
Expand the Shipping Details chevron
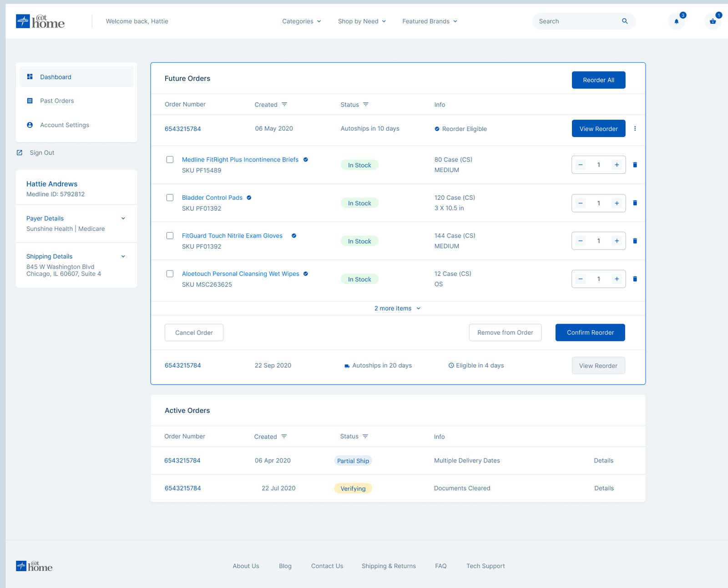[x=123, y=256]
